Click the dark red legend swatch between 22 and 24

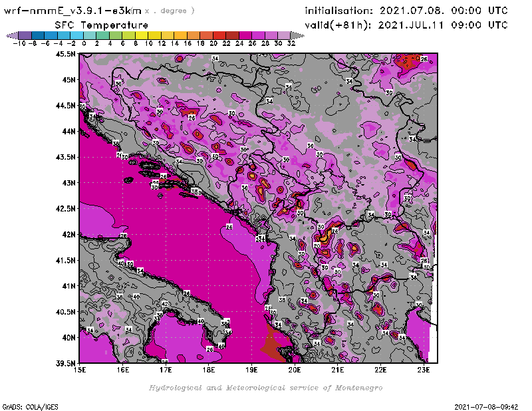(232, 35)
